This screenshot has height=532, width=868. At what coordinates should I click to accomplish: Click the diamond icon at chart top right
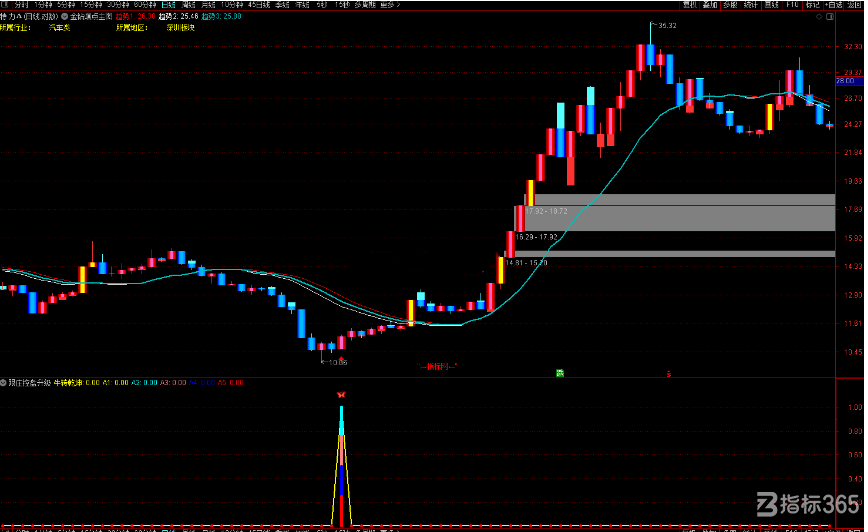tap(820, 17)
